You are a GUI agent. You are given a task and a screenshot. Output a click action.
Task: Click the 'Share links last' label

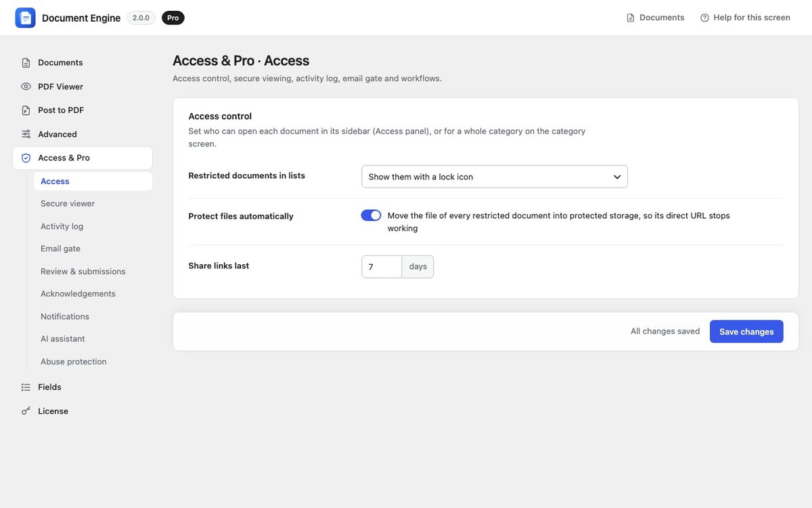point(219,266)
